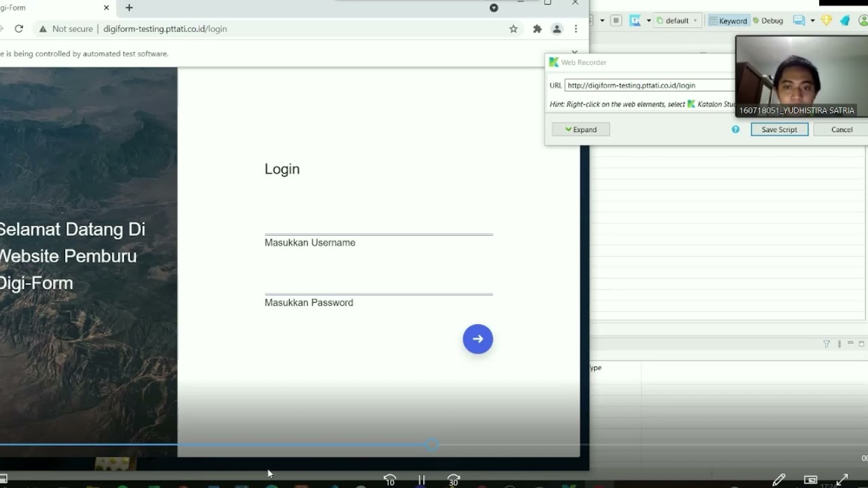This screenshot has width=868, height=488.
Task: Open the bottom panel view menu dots
Action: click(839, 344)
